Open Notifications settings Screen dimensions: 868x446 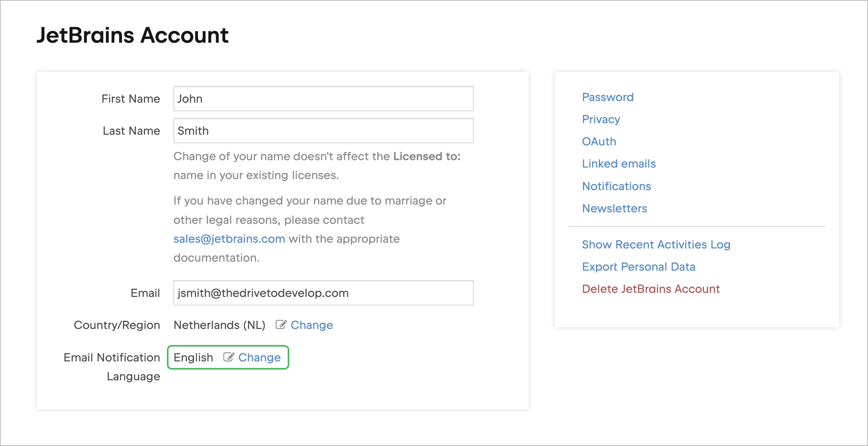(616, 186)
